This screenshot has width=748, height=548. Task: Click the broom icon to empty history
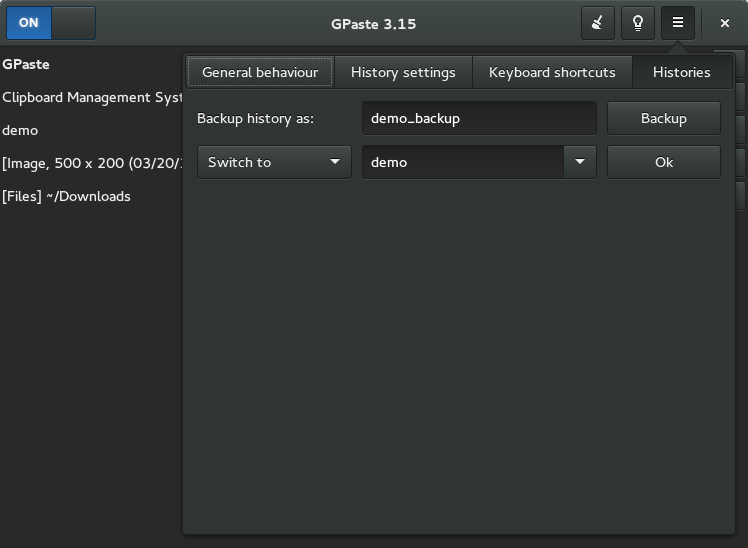598,23
